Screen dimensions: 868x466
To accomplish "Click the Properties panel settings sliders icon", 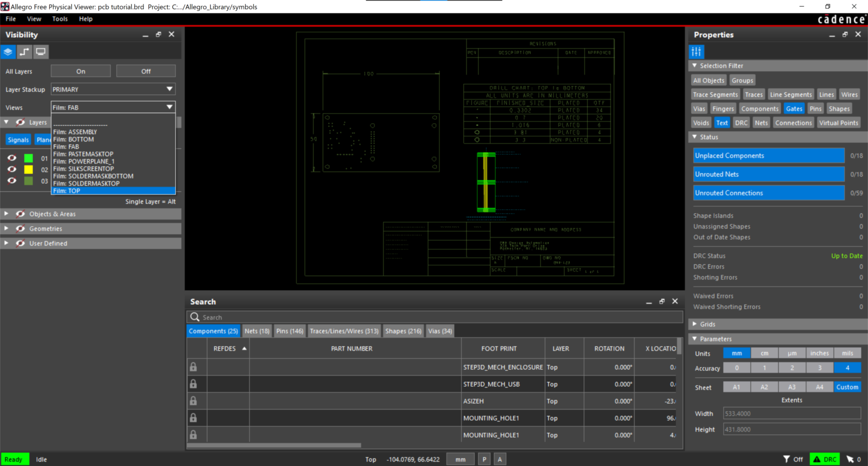I will point(696,52).
